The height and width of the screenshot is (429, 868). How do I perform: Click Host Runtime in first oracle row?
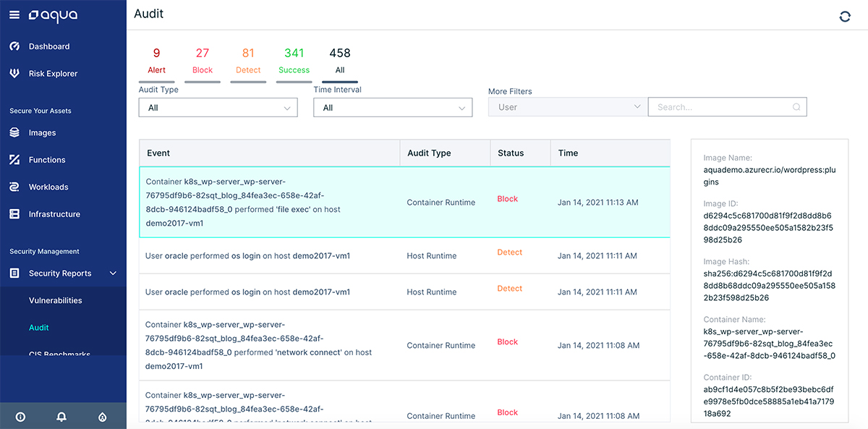432,256
